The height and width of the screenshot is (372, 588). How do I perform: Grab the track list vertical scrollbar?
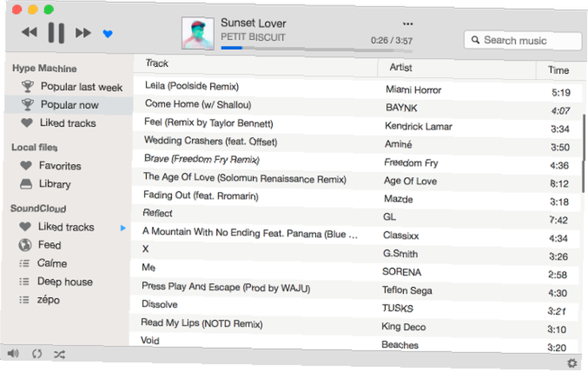click(583, 153)
